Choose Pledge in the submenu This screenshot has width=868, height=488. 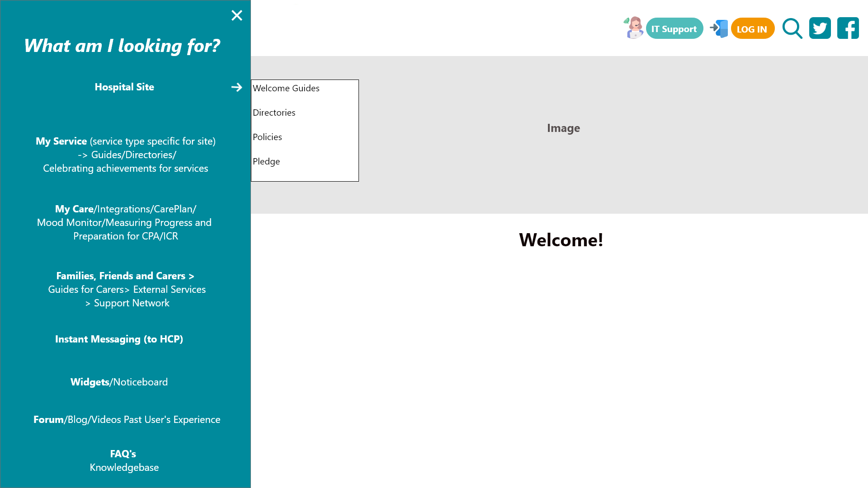[x=266, y=161]
